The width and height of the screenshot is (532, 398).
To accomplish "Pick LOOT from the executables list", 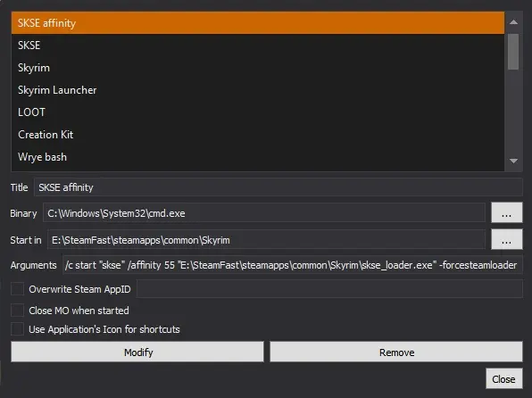I will coord(257,112).
